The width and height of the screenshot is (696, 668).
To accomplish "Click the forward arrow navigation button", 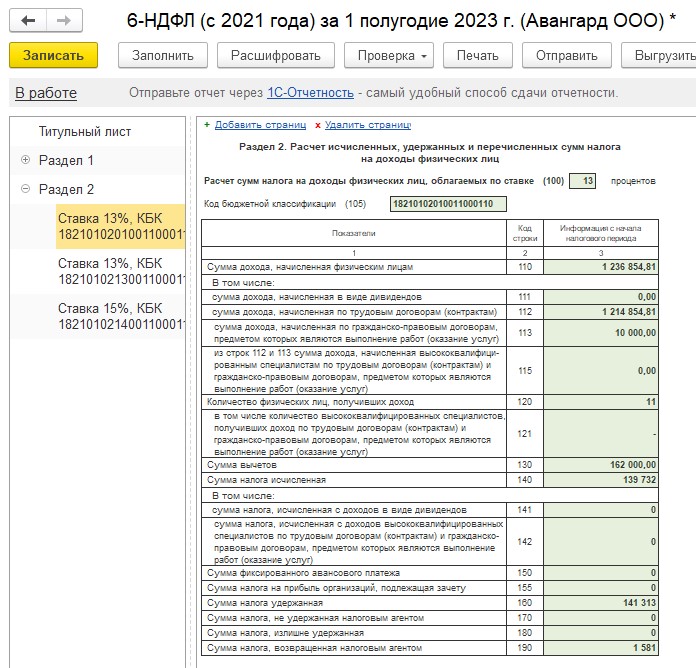I will [x=64, y=20].
